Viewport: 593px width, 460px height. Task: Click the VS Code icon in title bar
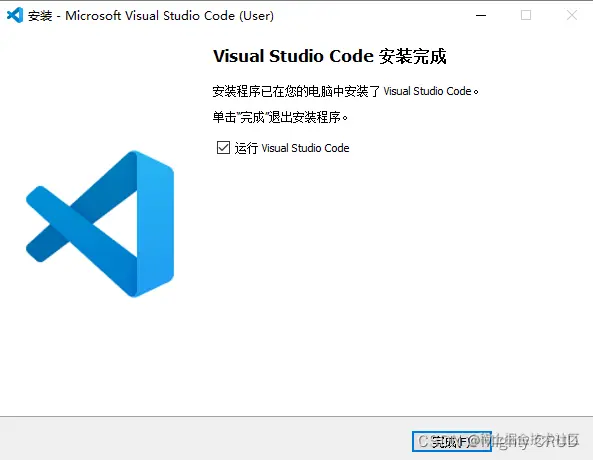point(15,16)
